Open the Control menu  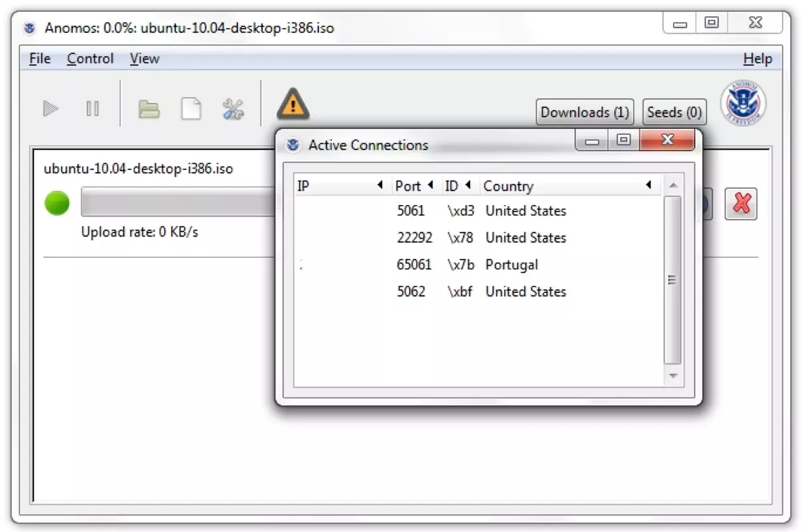coord(90,59)
